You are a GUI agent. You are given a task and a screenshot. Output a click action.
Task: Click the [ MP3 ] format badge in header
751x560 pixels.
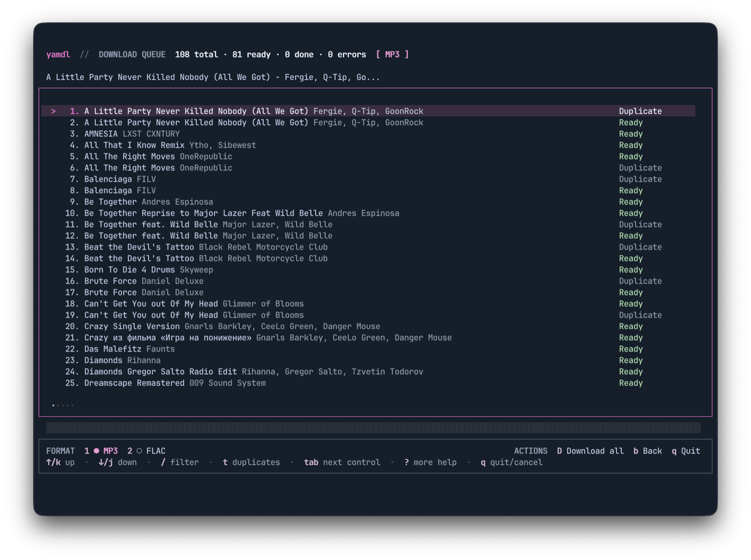tap(392, 54)
